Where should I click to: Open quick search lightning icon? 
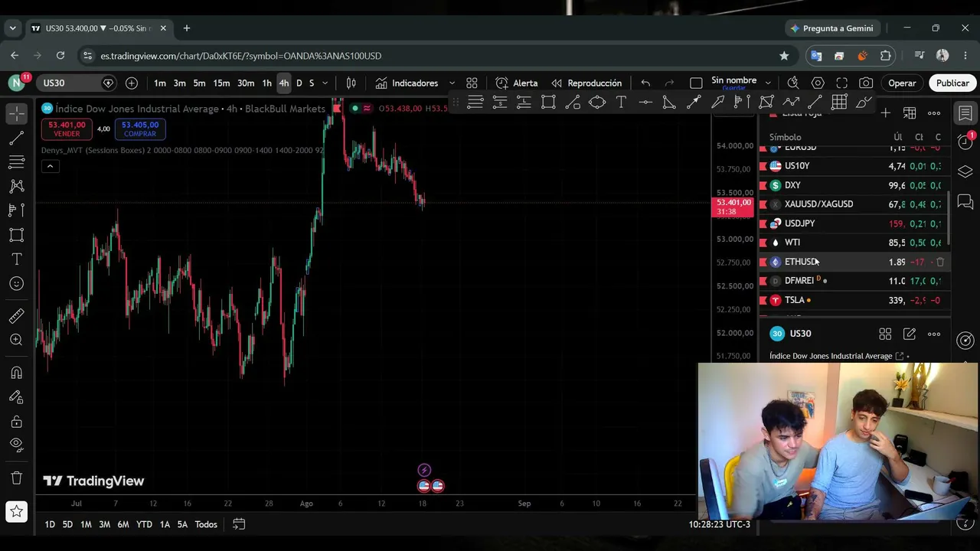(x=793, y=83)
